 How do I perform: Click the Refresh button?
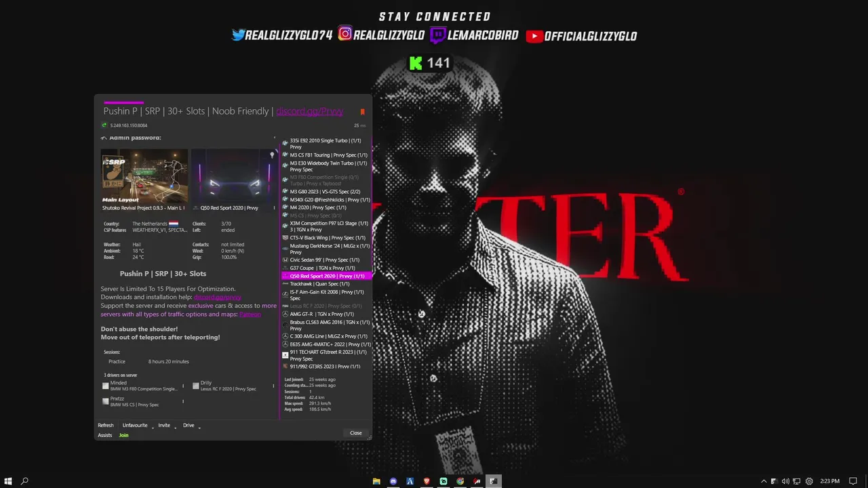pos(106,426)
